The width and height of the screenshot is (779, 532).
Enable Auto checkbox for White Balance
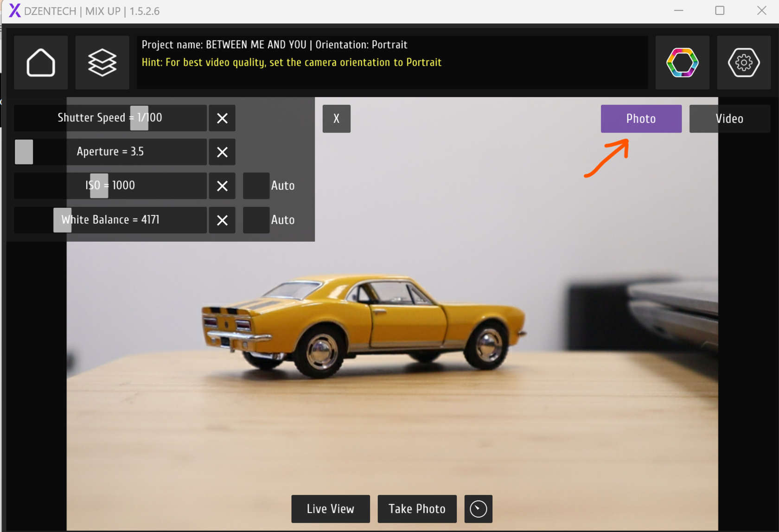256,220
